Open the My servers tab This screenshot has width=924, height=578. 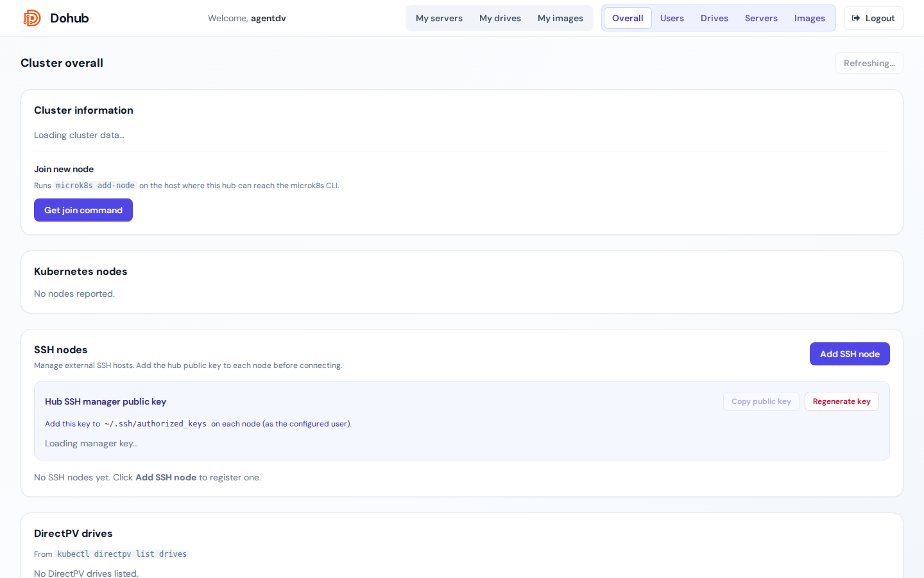[x=439, y=18]
